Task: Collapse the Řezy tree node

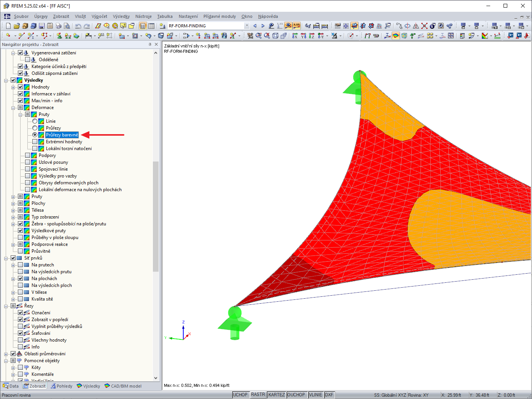Action: click(6, 306)
